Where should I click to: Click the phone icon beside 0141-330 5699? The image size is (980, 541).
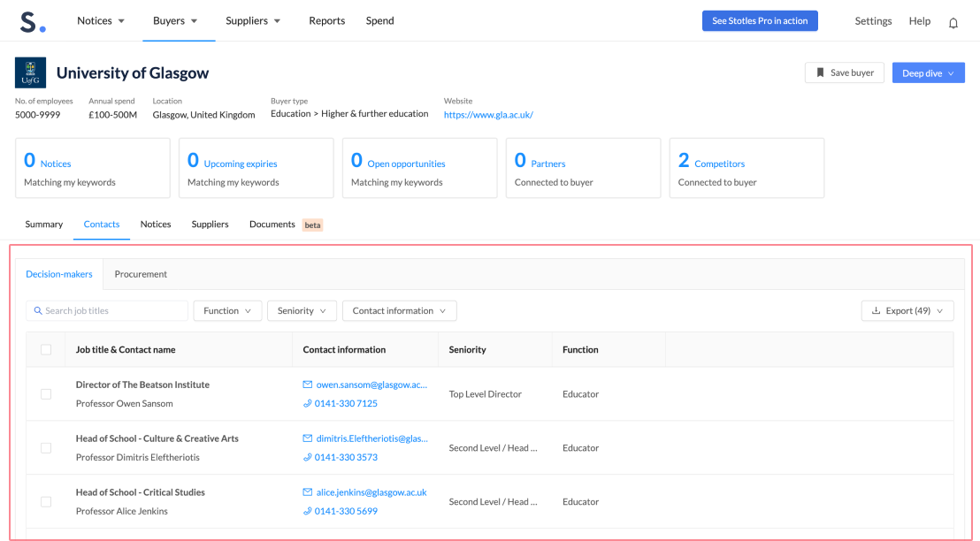coord(308,511)
